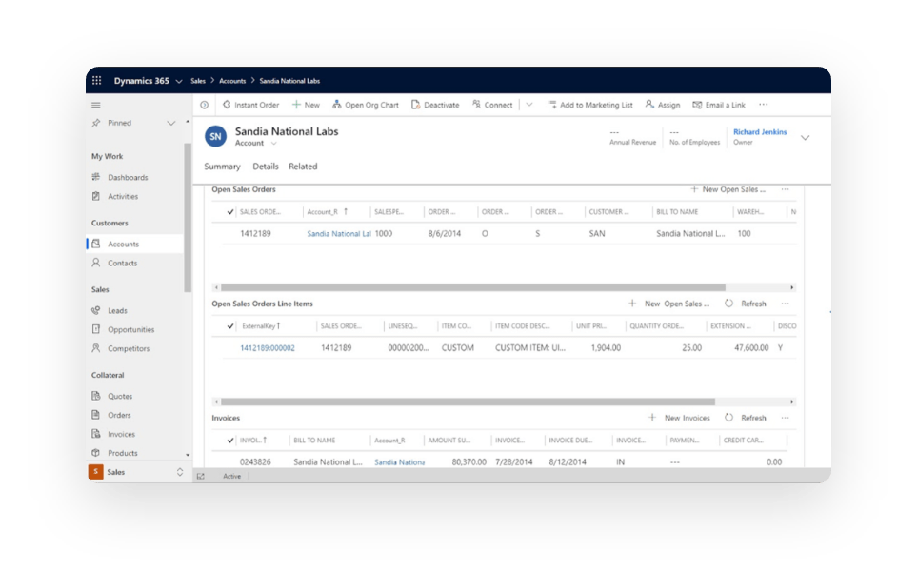This screenshot has width=917, height=588.
Task: Open line item 1412189:000002 link
Action: tap(268, 348)
